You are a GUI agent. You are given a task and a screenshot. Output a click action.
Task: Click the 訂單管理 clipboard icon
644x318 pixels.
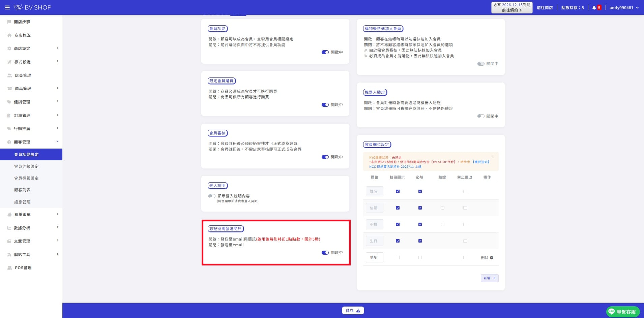click(x=9, y=116)
